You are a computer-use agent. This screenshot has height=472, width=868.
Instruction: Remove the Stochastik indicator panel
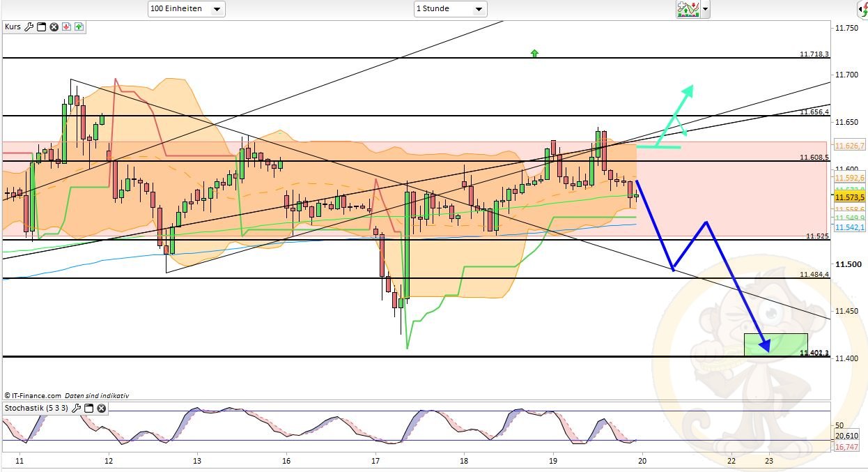(x=102, y=408)
